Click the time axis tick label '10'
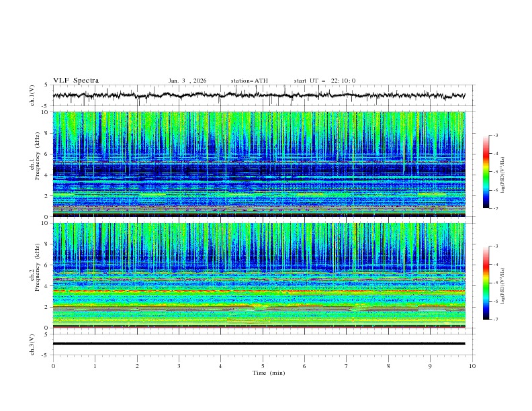Screen dimensions: 532x411 click(472, 366)
